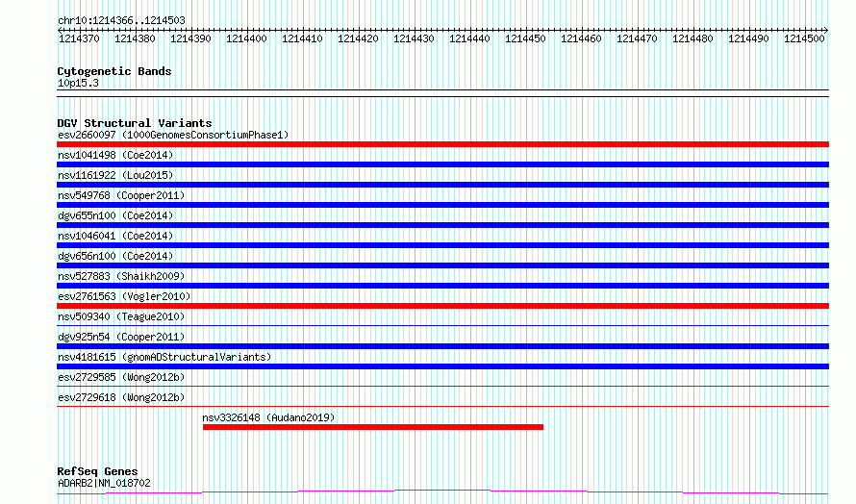The height and width of the screenshot is (504, 856).
Task: Click the chr10:1214366..1214503 coordinate label
Action: pyautogui.click(x=121, y=21)
